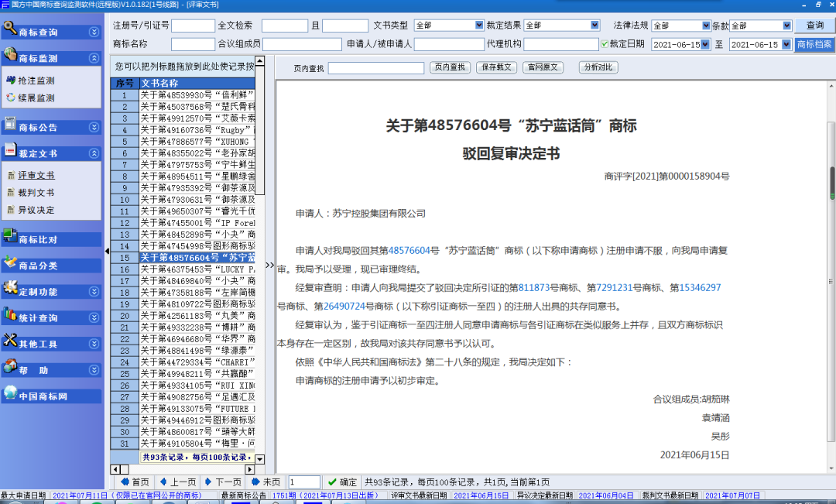836x504 pixels.
Task: Expand the 统计查询 section chevron
Action: (94, 318)
